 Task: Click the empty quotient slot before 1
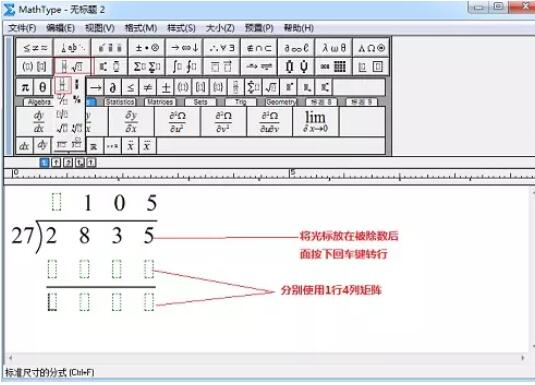pyautogui.click(x=56, y=201)
